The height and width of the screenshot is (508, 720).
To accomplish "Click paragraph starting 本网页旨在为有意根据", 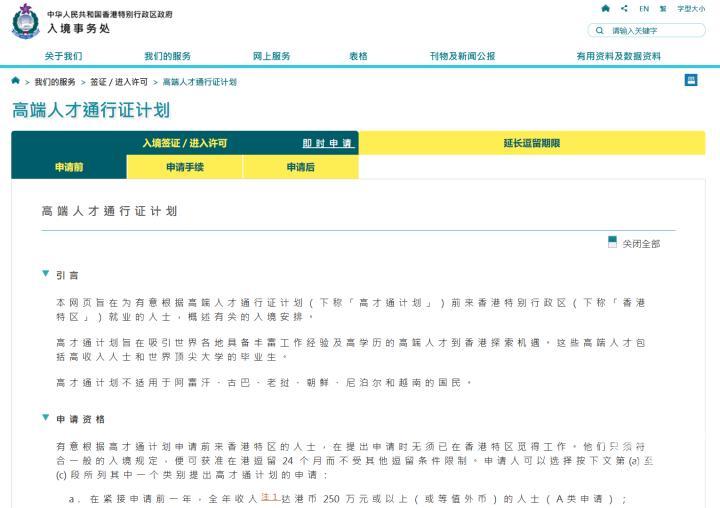I will click(351, 310).
